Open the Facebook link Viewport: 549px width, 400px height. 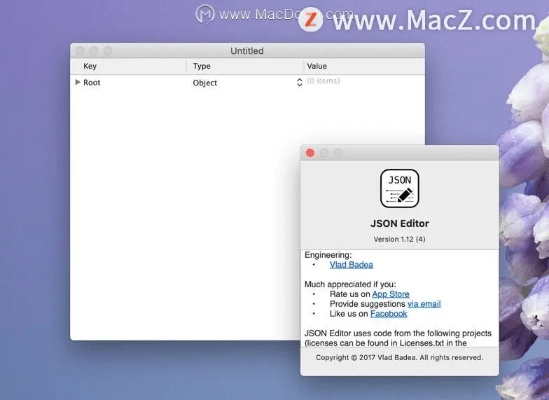click(389, 314)
